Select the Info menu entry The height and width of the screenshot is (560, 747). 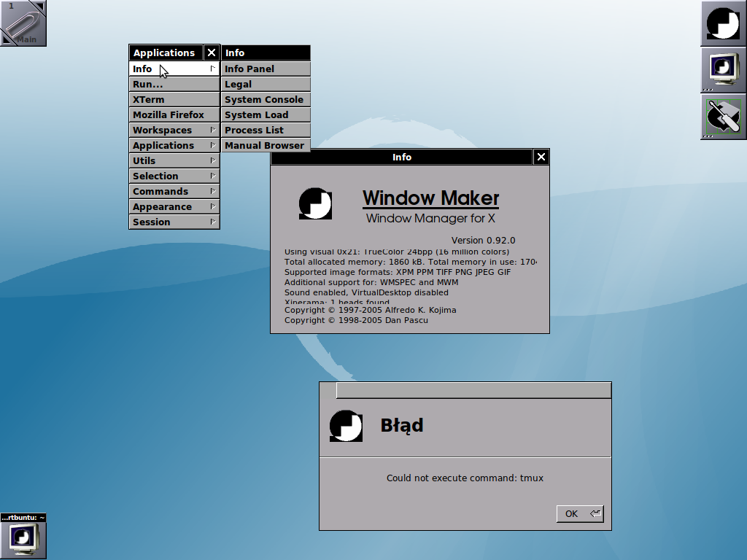pyautogui.click(x=174, y=69)
